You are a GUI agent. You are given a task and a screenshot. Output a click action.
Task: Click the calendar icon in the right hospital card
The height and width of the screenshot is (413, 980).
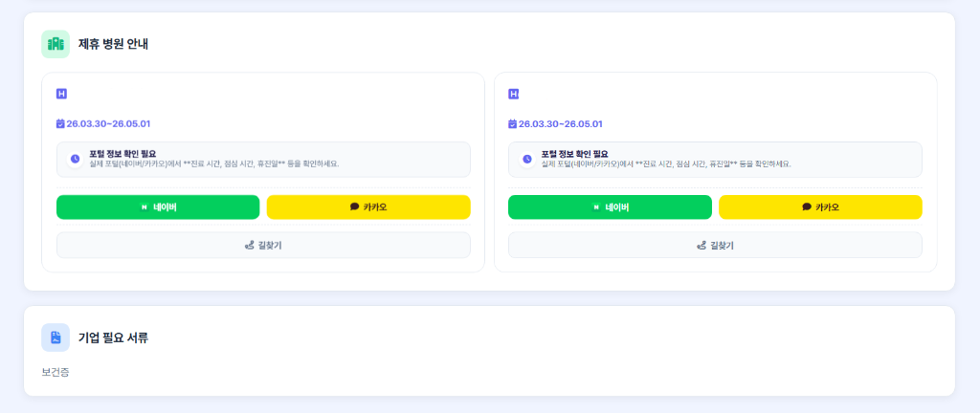point(512,123)
